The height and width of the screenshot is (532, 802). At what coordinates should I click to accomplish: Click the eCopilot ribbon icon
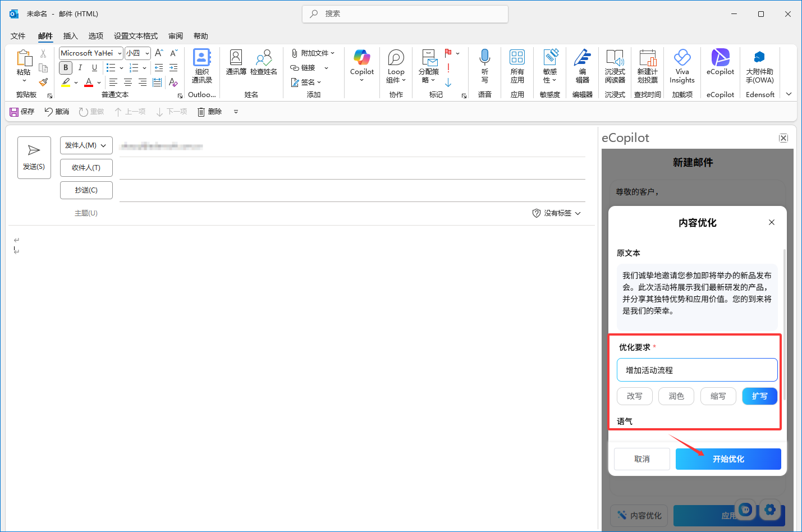pos(720,62)
